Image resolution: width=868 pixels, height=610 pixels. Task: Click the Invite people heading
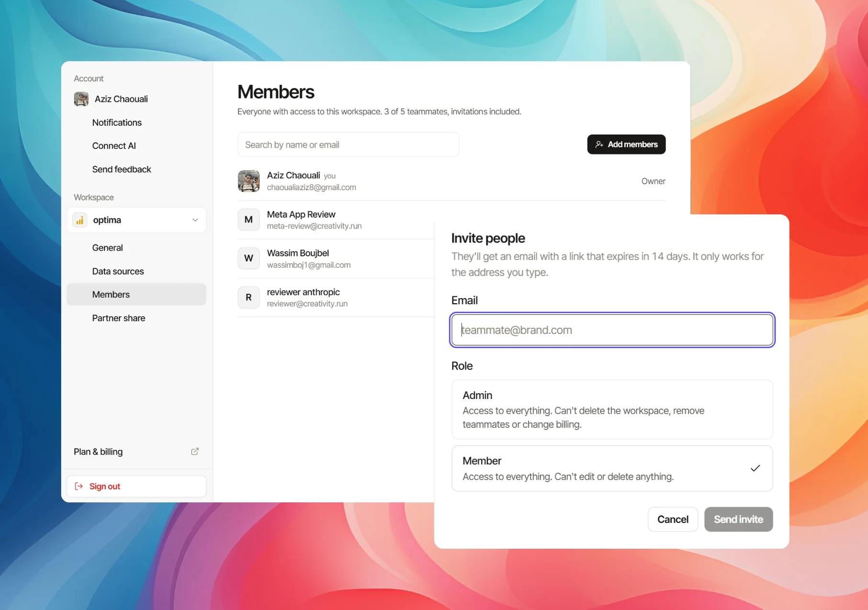[x=488, y=238]
